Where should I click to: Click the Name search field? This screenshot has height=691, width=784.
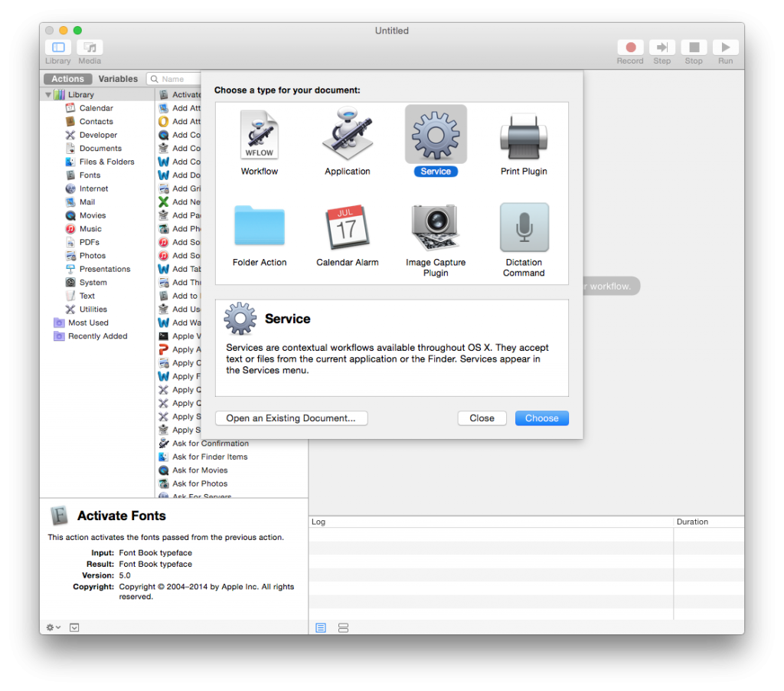click(174, 79)
